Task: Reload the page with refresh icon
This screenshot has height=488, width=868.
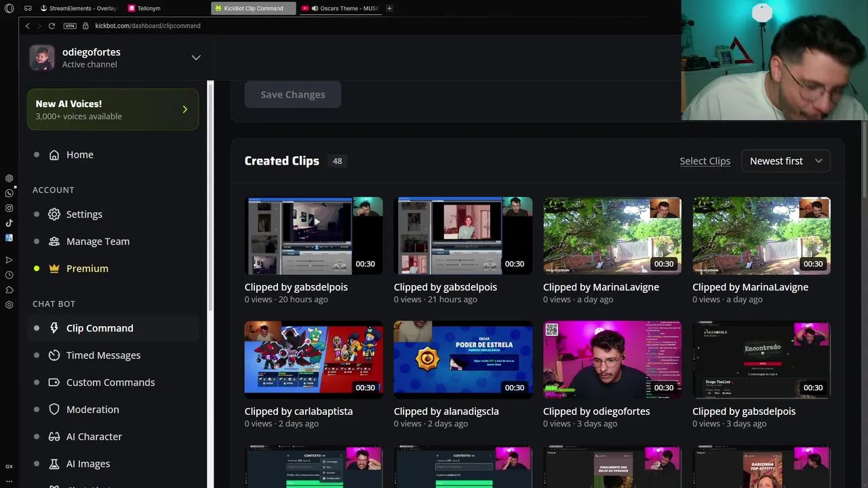Action: (x=52, y=26)
